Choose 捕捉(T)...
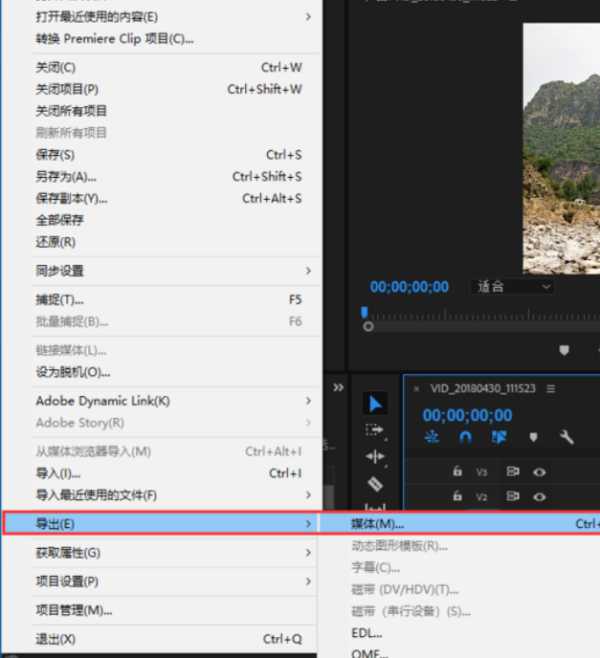600x658 pixels. (175, 300)
